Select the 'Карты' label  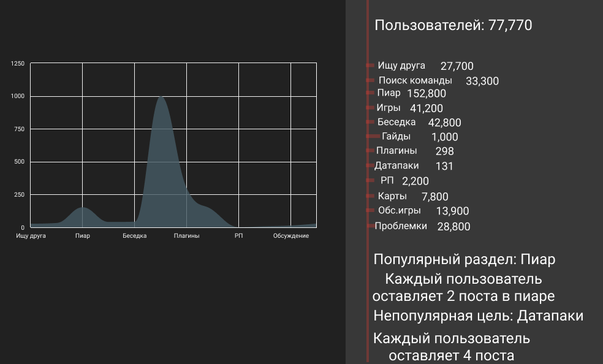click(x=392, y=196)
